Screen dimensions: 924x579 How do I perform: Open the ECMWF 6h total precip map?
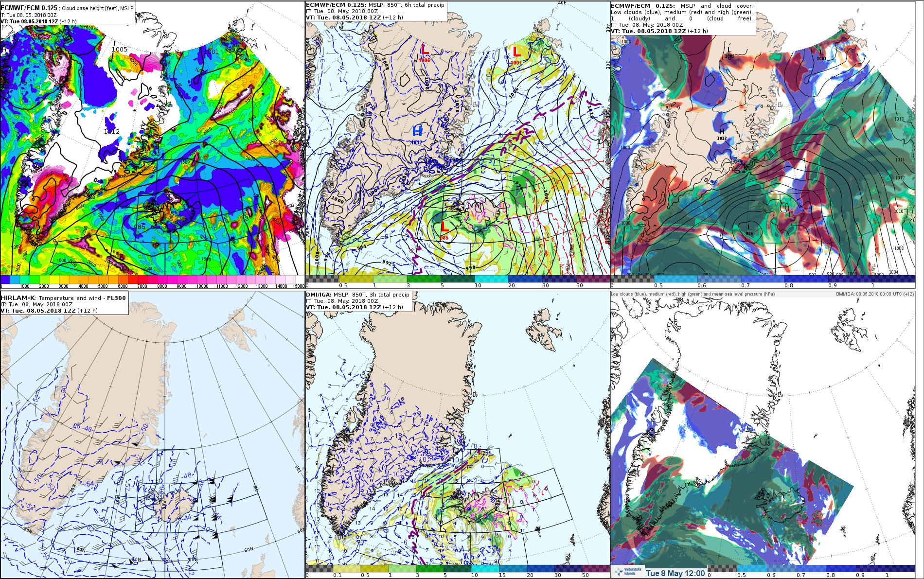click(457, 144)
